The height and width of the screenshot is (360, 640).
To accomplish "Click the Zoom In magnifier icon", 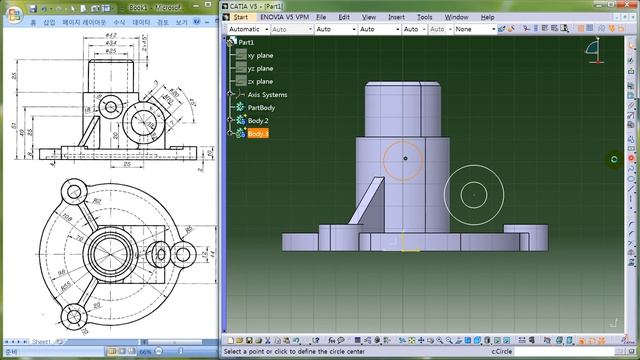I will 440,340.
